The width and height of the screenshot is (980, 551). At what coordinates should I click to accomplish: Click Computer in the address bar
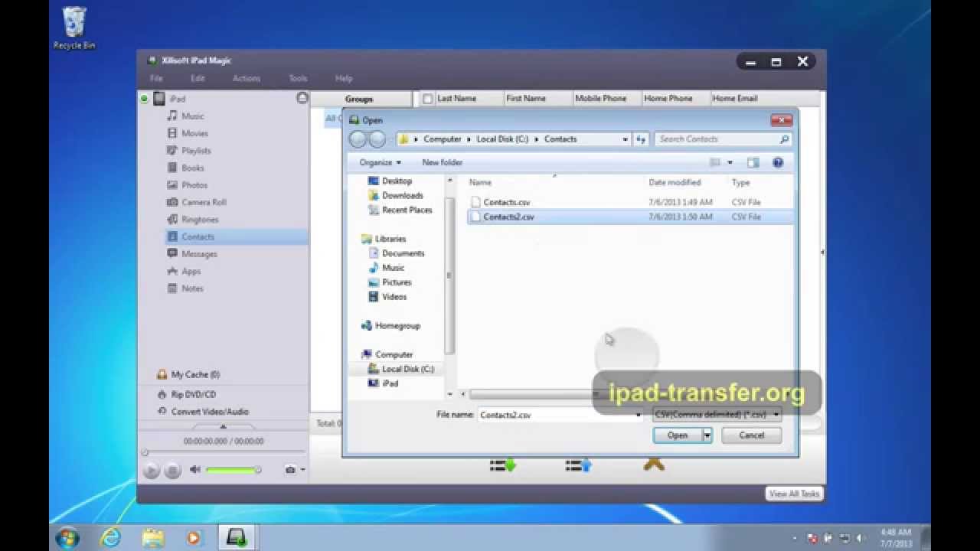(x=443, y=139)
